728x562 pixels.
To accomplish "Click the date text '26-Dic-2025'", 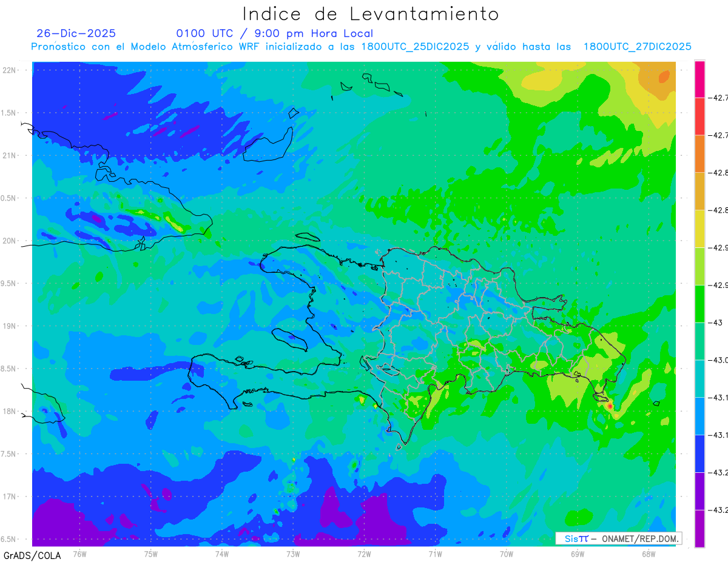I will pos(76,33).
